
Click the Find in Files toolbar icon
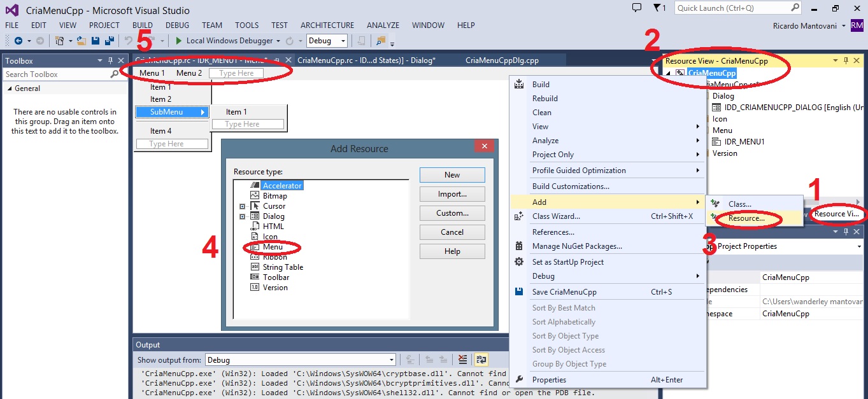coord(381,41)
